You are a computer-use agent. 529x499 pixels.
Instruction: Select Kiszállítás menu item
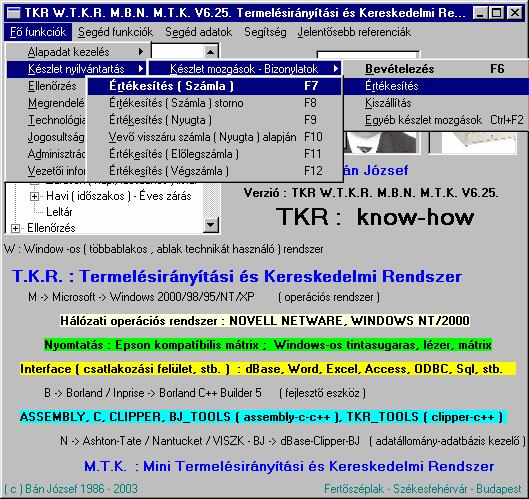436,103
